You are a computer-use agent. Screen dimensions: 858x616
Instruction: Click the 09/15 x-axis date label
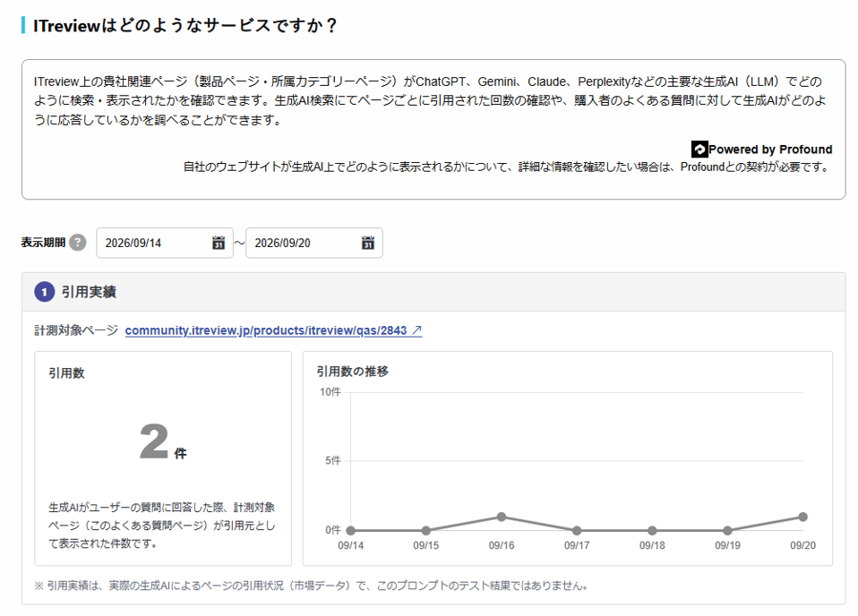click(x=426, y=545)
